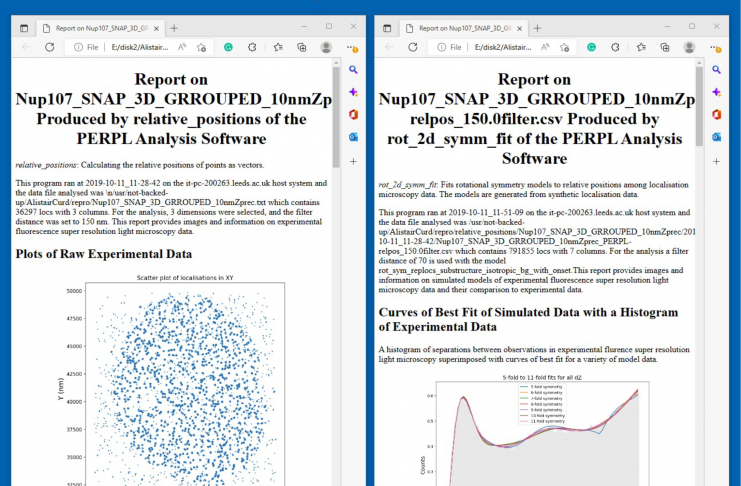This screenshot has height=486, width=741.
Task: Open sidebar Search in left window
Action: 353,70
